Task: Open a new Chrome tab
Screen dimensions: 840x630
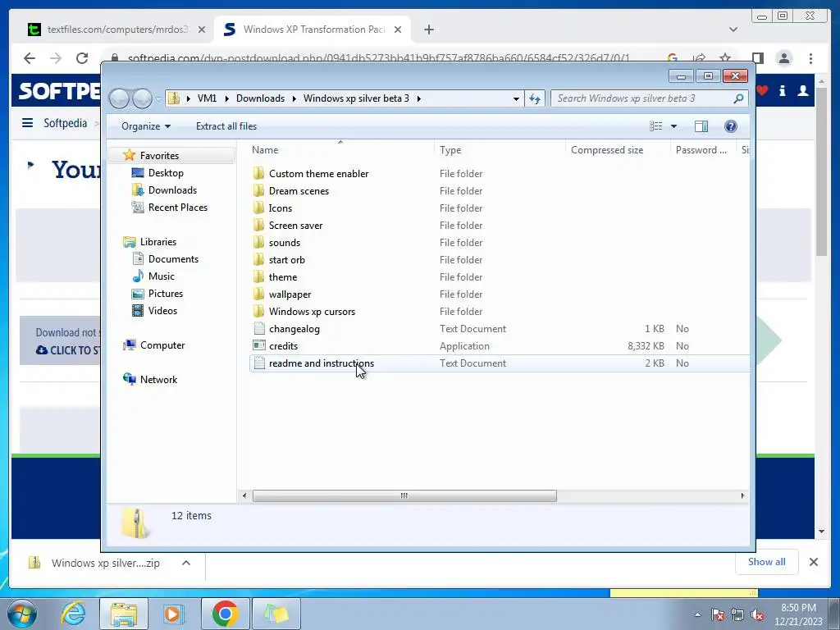Action: pyautogui.click(x=428, y=30)
